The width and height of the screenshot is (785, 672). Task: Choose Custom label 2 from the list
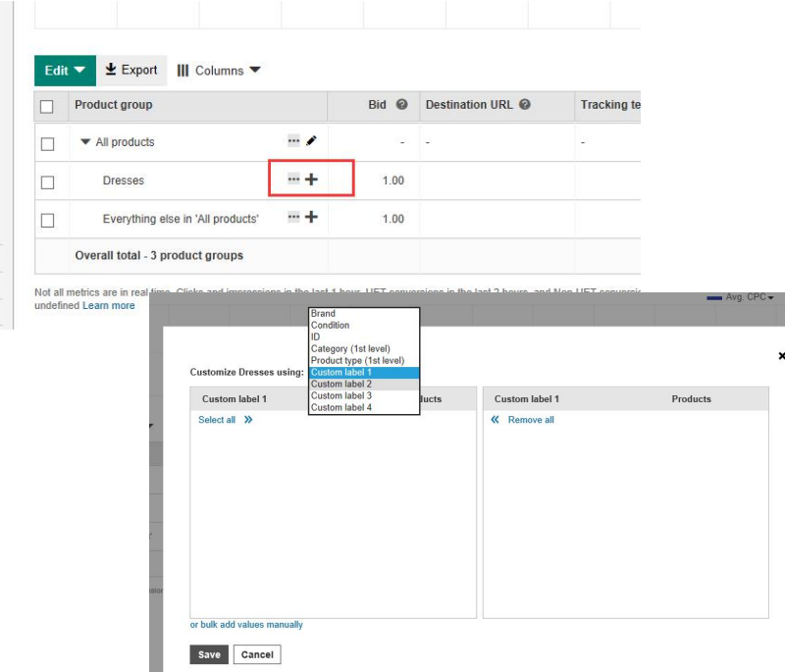coord(341,385)
